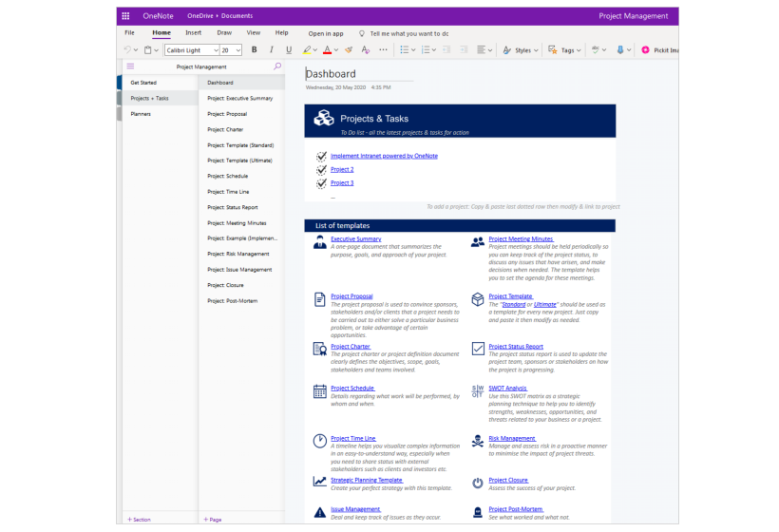Open Implement Intranet powered by OneNote link

[384, 156]
